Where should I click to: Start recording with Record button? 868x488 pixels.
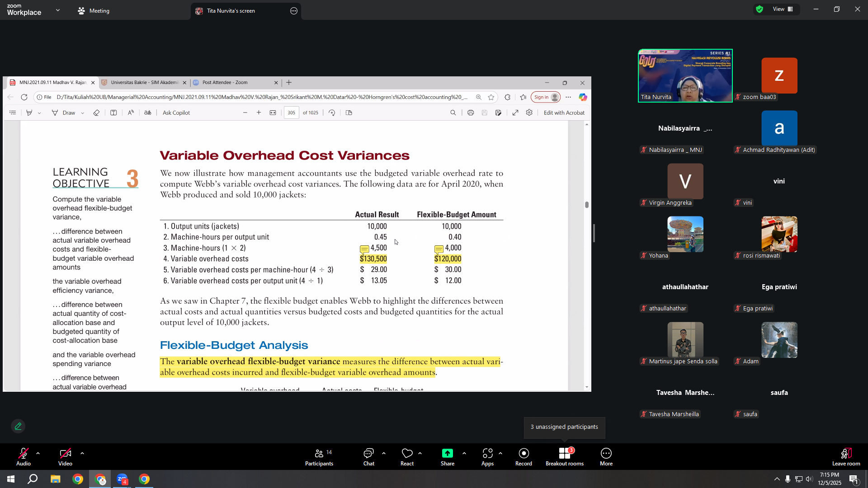524,456
